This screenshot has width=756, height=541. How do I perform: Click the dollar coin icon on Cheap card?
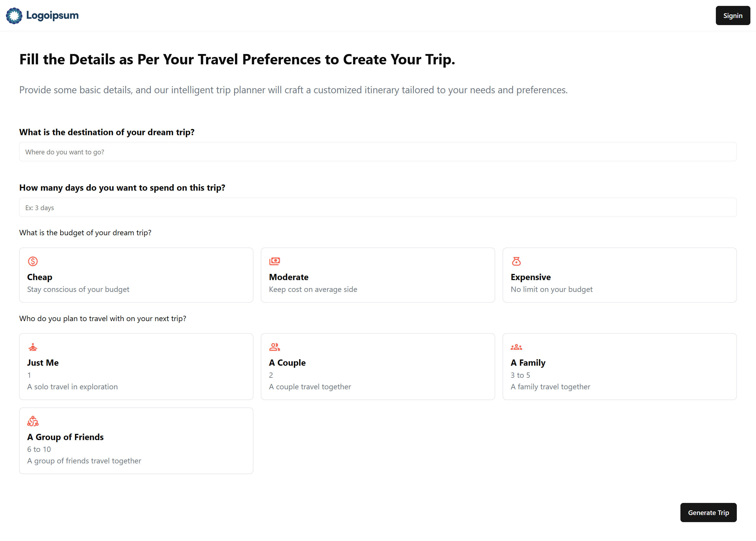[33, 261]
